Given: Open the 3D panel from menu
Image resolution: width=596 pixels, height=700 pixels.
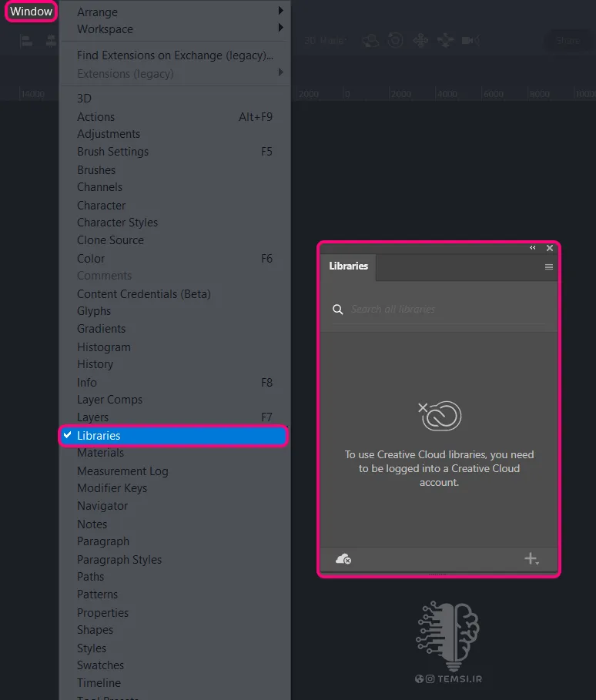Looking at the screenshot, I should 175,99.
